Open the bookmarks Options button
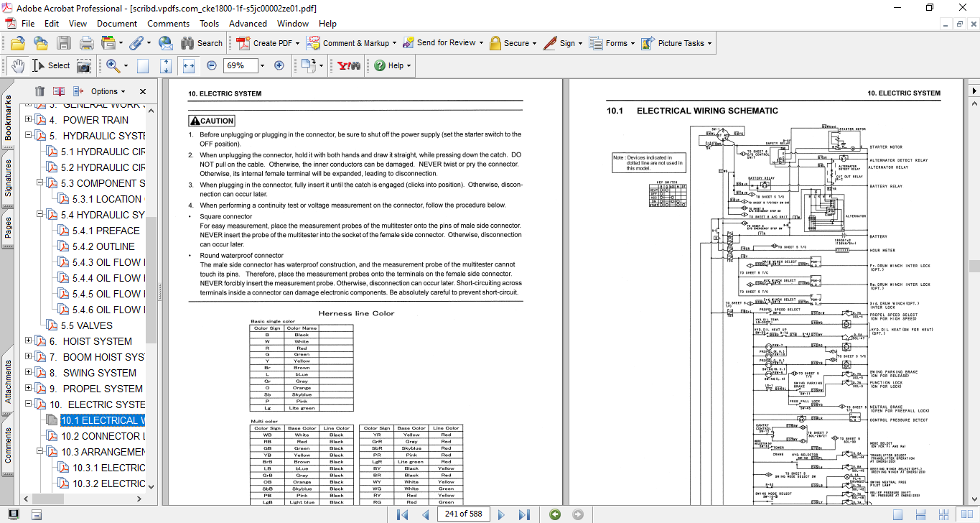This screenshot has height=523, width=980. (x=108, y=91)
